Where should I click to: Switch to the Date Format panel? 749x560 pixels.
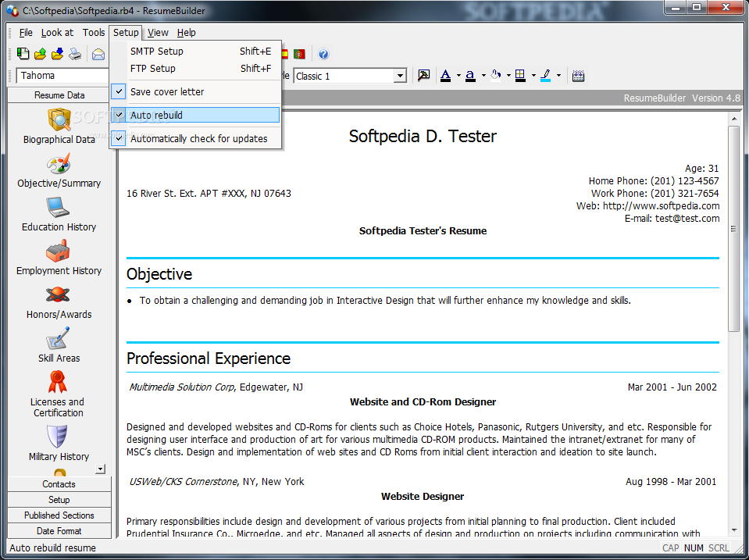tap(59, 531)
